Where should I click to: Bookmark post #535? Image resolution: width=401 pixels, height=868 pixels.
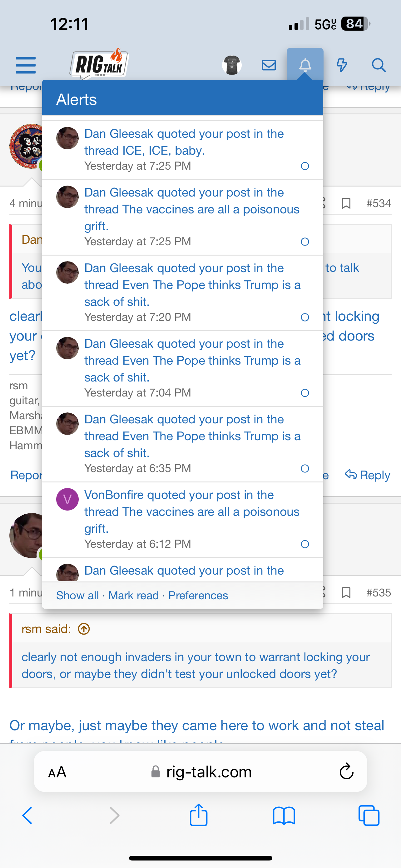(x=346, y=592)
